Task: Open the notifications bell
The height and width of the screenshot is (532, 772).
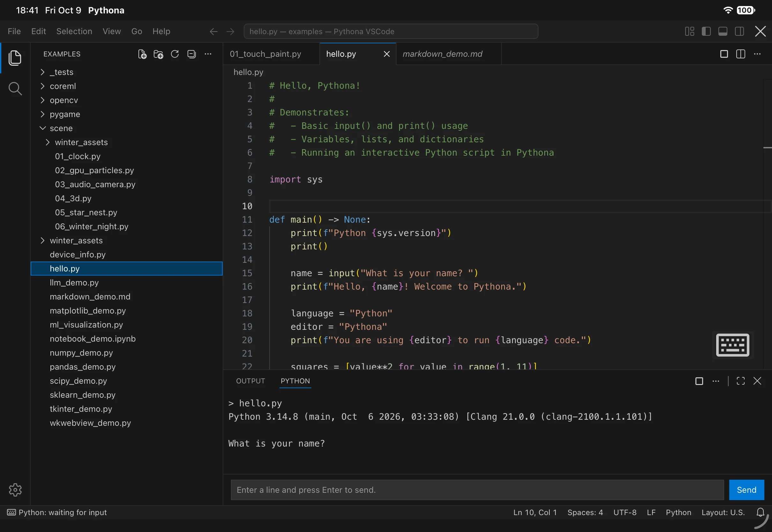Action: tap(760, 512)
